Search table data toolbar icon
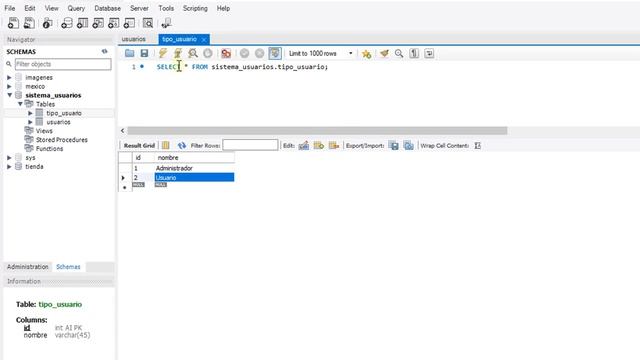This screenshot has width=640, height=360. coord(148,23)
